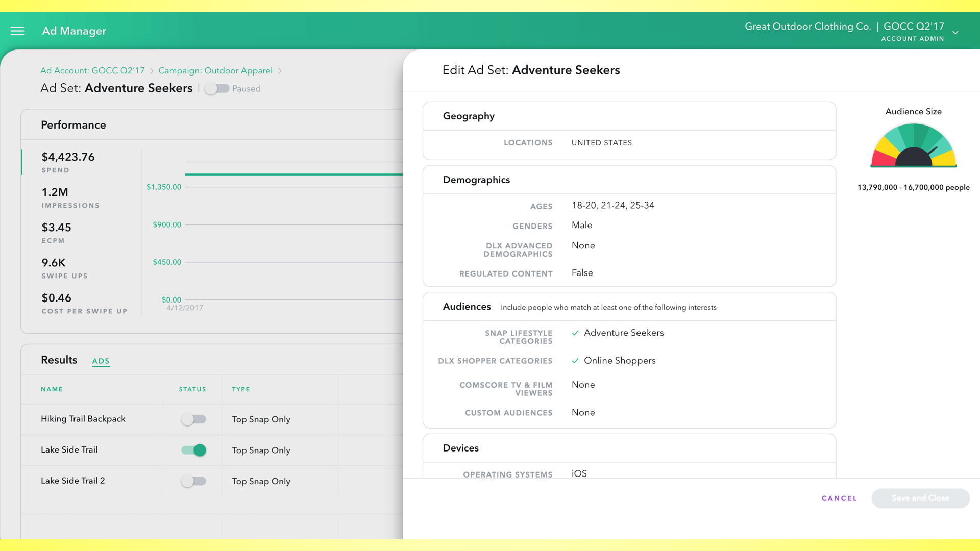Enable the Hiking Trail Backpack ad
Image resolution: width=980 pixels, height=551 pixels.
pyautogui.click(x=193, y=419)
